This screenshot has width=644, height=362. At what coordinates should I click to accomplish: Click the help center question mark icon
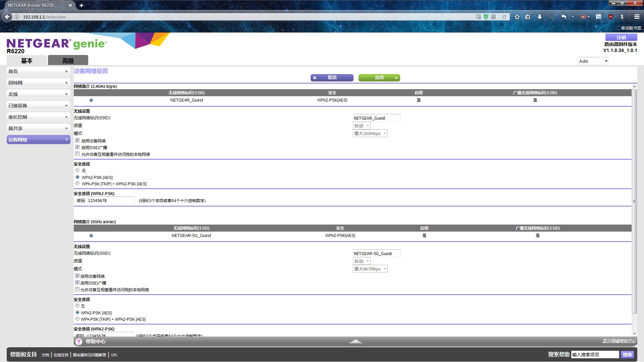[79, 342]
